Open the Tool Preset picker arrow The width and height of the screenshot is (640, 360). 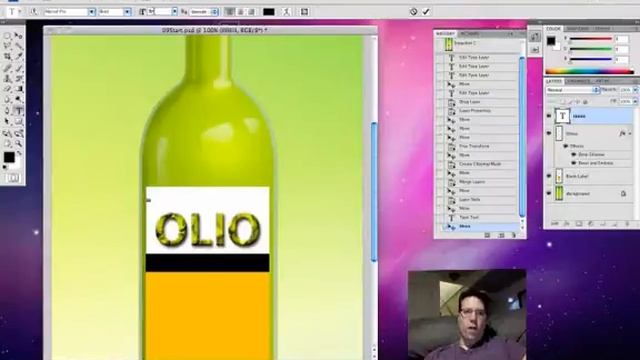20,12
